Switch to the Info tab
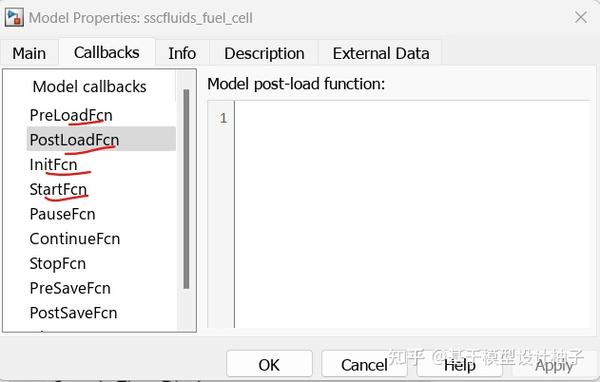 [182, 53]
